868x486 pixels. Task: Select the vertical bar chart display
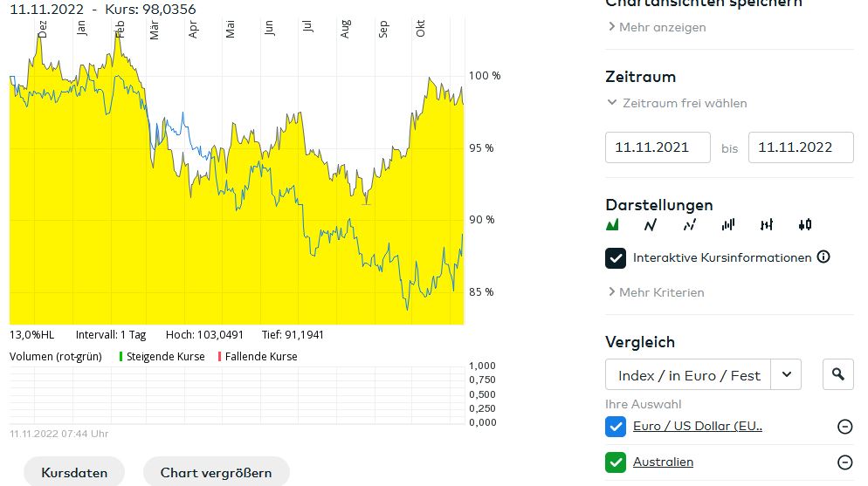728,225
